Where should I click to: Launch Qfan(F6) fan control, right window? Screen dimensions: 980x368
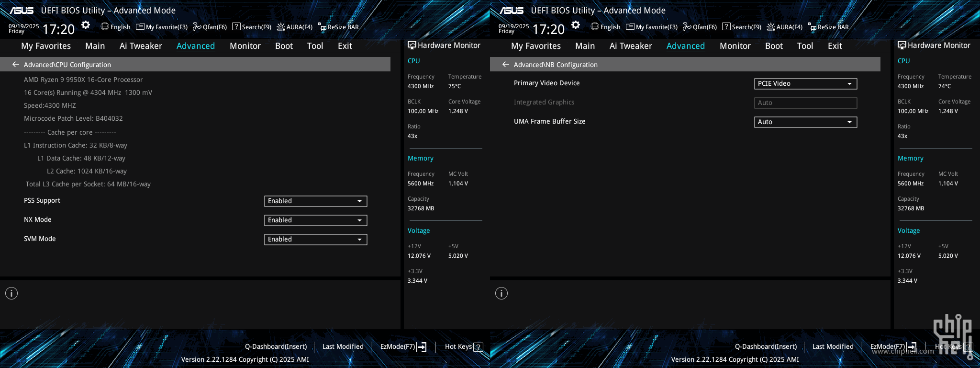coord(700,27)
